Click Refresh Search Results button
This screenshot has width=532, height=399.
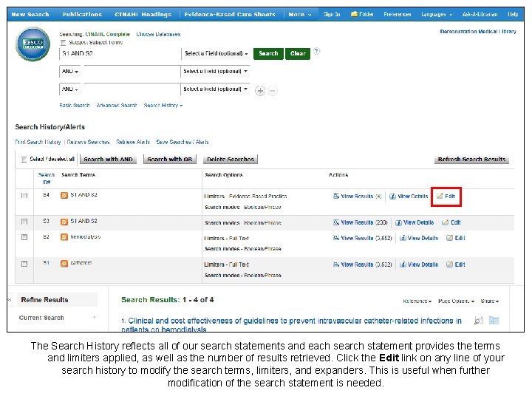(x=471, y=159)
